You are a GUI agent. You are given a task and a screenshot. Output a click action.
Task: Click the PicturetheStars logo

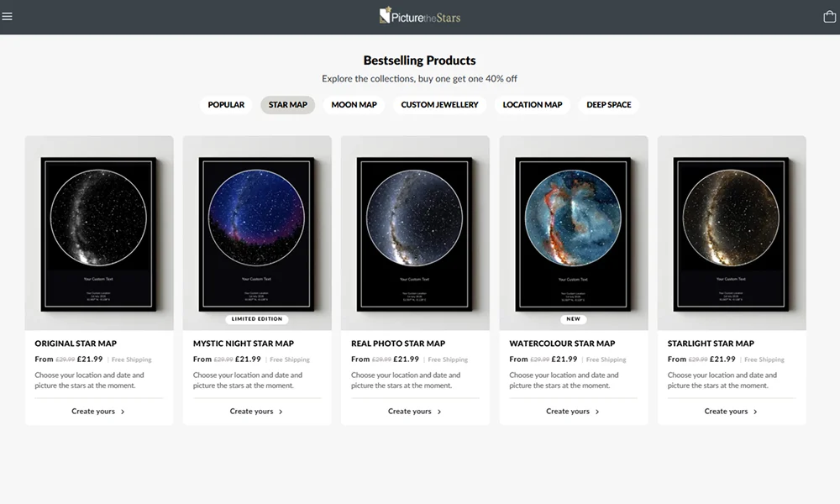coord(419,16)
